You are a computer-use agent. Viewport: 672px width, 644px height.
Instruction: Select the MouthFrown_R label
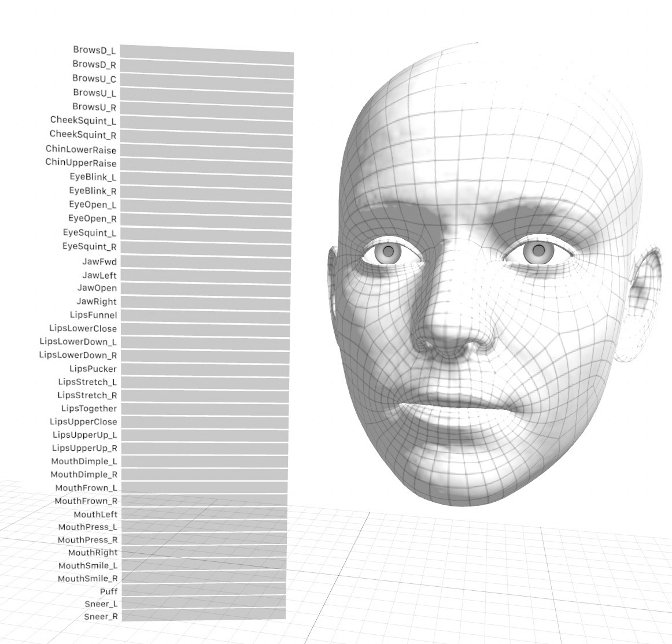86,501
